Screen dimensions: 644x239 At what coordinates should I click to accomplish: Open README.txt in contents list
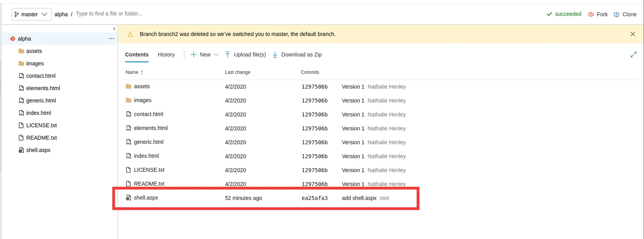149,184
